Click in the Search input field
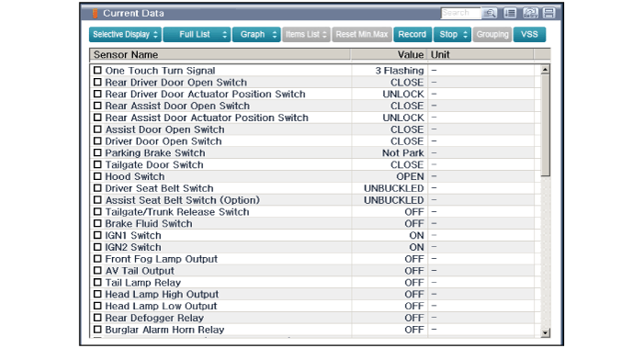This screenshot has height=348, width=644. pyautogui.click(x=460, y=13)
